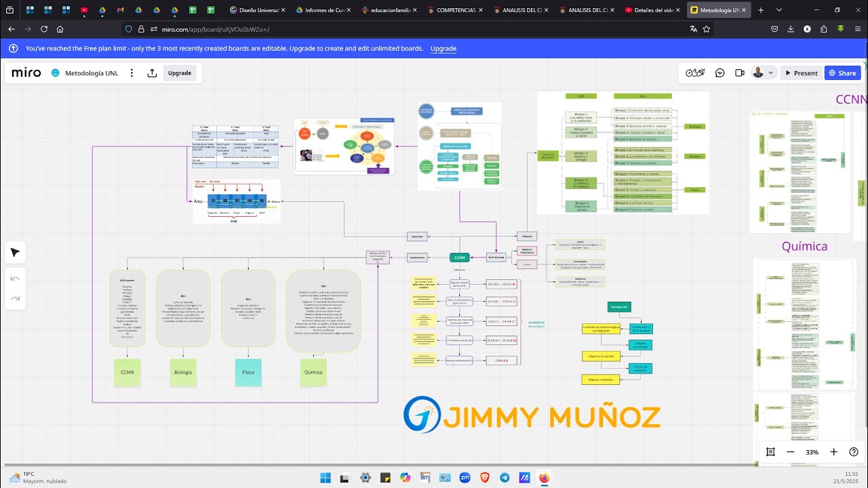Image resolution: width=868 pixels, height=488 pixels.
Task: Click the export board upload icon
Action: [152, 73]
